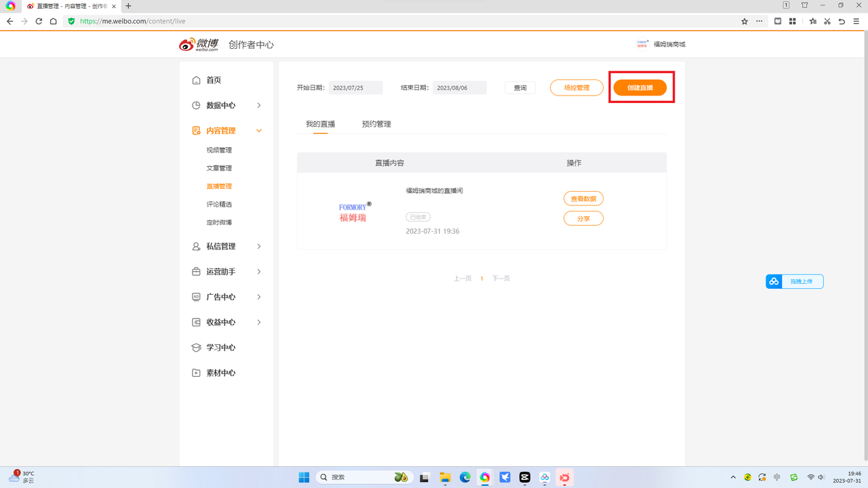868x488 pixels.
Task: Open Microsoft Edge from the taskbar
Action: (x=465, y=477)
